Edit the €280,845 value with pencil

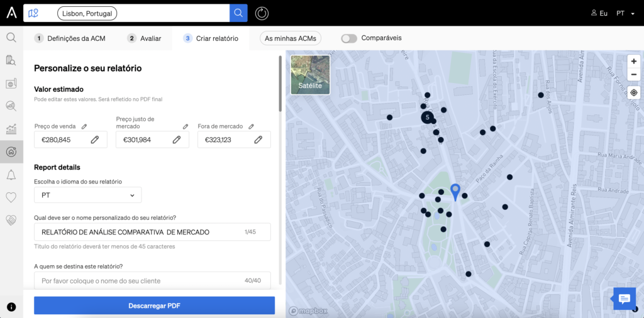[x=95, y=140]
